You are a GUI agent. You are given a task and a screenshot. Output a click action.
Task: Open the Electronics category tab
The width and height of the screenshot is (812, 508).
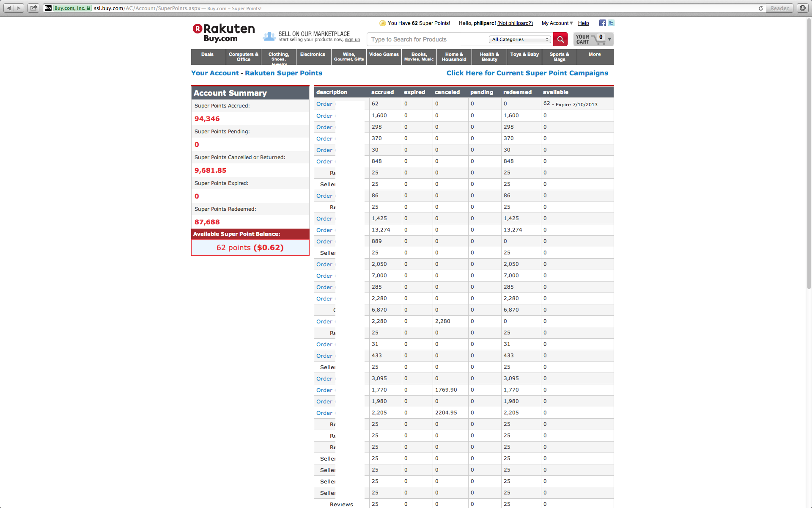[x=313, y=55]
